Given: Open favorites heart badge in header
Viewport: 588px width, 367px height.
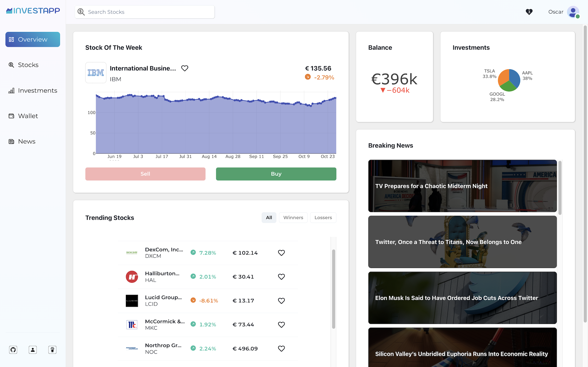Looking at the screenshot, I should pyautogui.click(x=529, y=12).
